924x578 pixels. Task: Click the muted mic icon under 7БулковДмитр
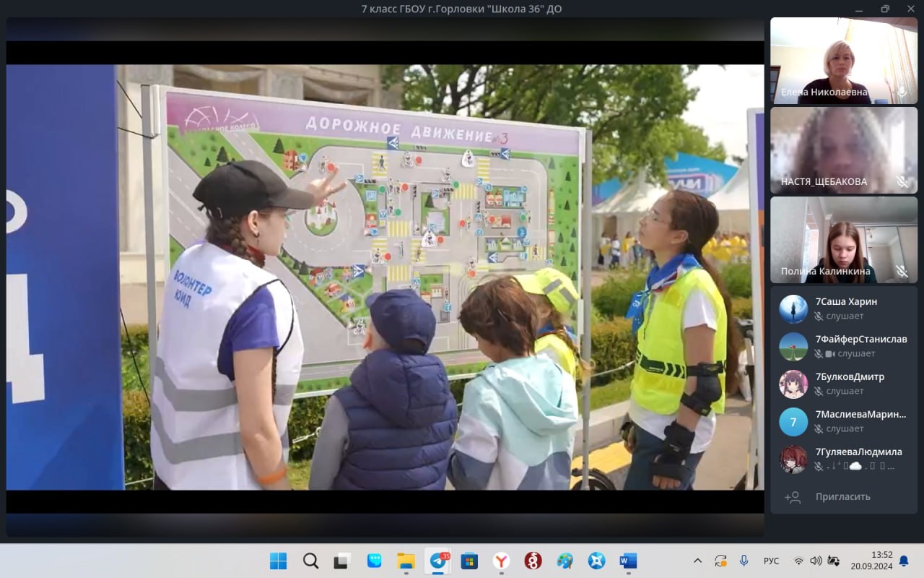819,391
